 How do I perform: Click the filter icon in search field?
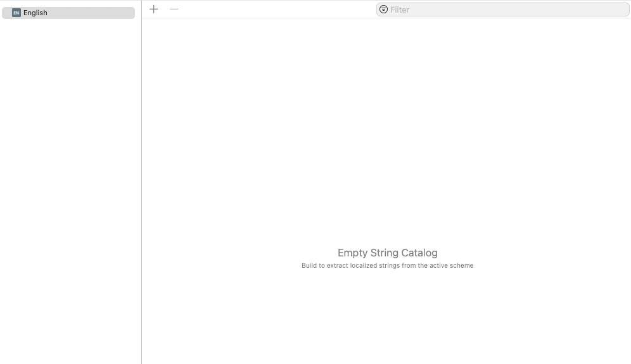(383, 9)
